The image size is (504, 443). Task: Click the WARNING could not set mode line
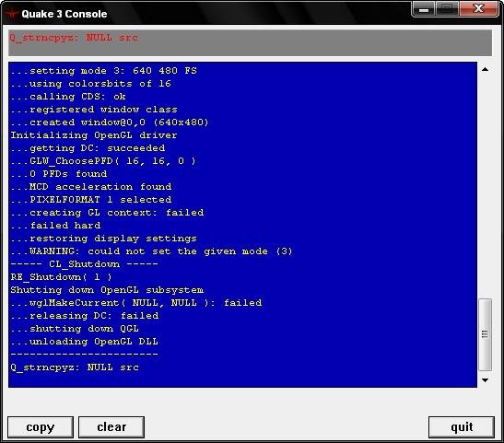pos(151,251)
